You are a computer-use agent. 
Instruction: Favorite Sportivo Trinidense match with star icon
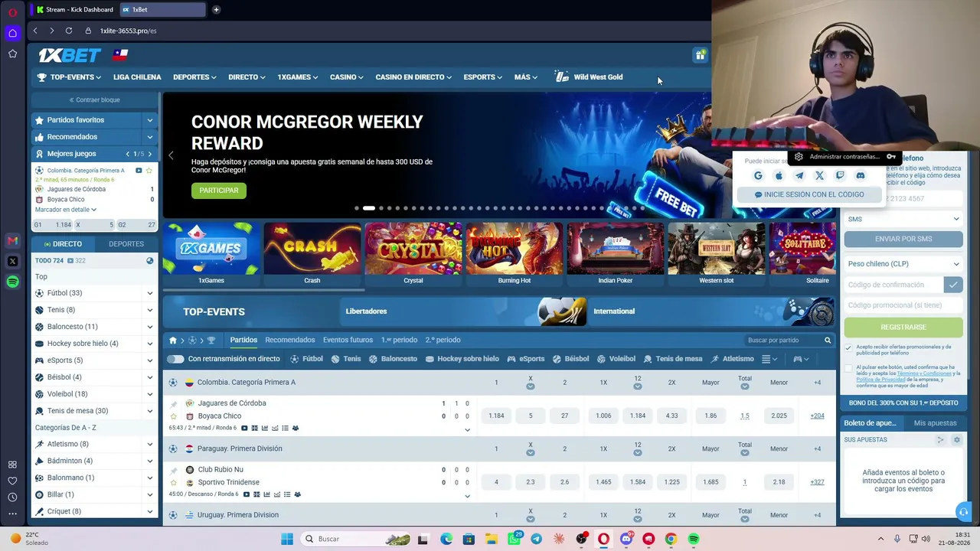[174, 483]
